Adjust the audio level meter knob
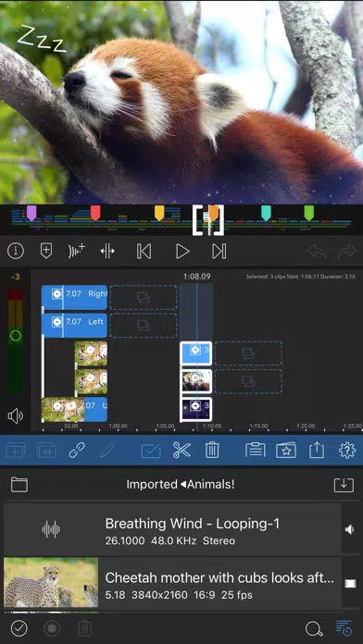Image resolution: width=363 pixels, height=644 pixels. tap(15, 336)
